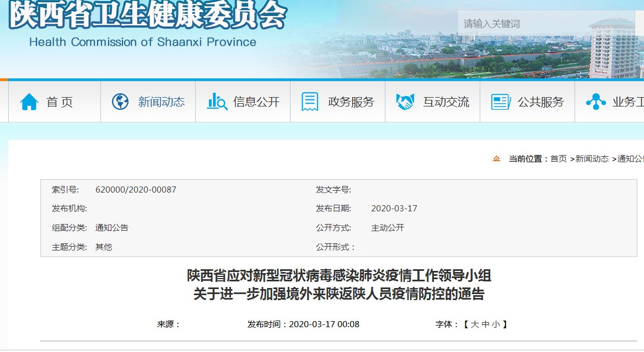Select the 公开方式 value 主动公开

click(x=388, y=228)
